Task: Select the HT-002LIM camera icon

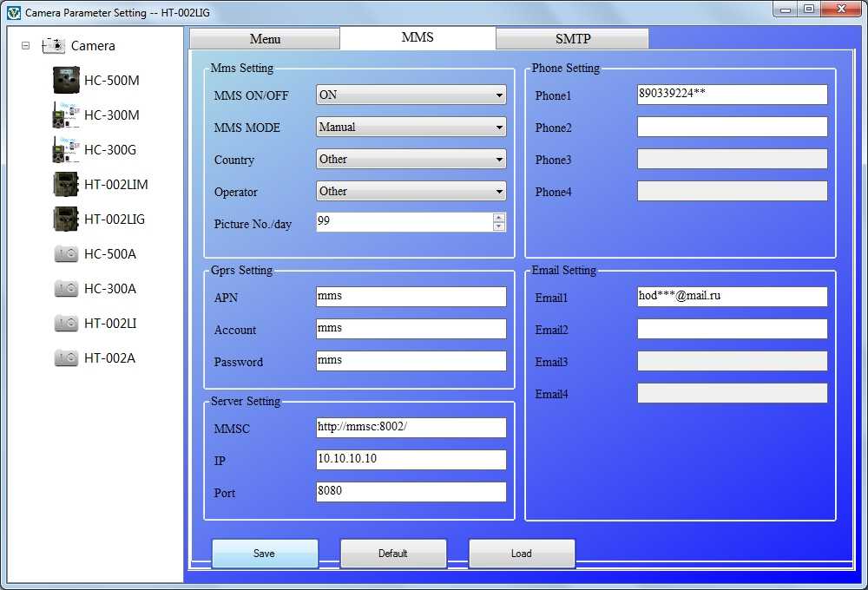Action: pyautogui.click(x=66, y=185)
